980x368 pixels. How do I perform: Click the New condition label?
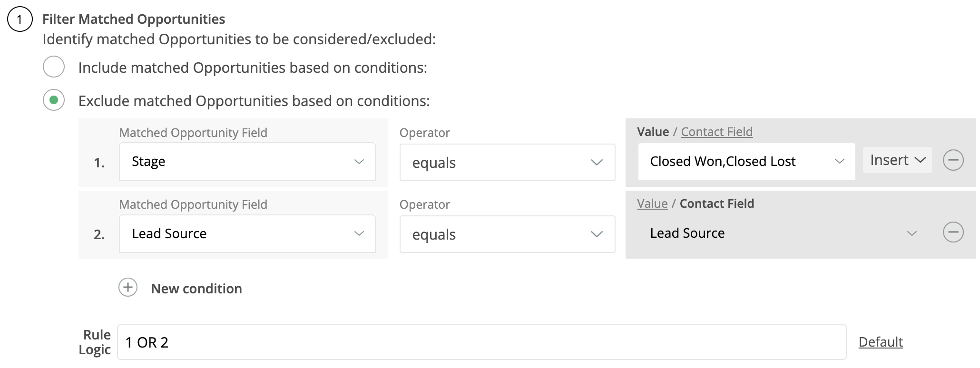(196, 289)
